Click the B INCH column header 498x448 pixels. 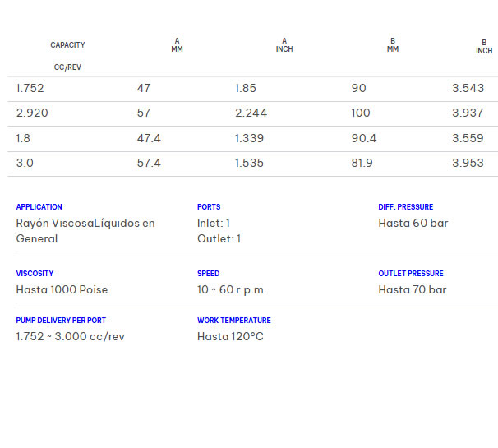click(484, 47)
